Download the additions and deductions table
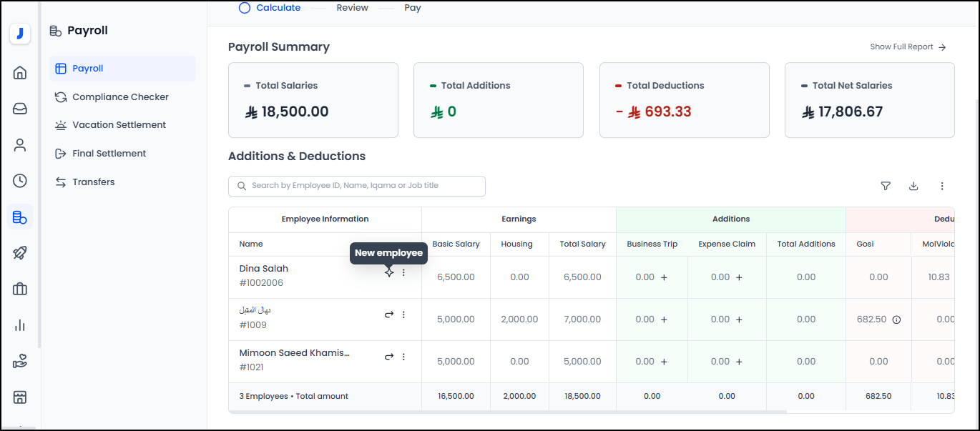 [913, 186]
